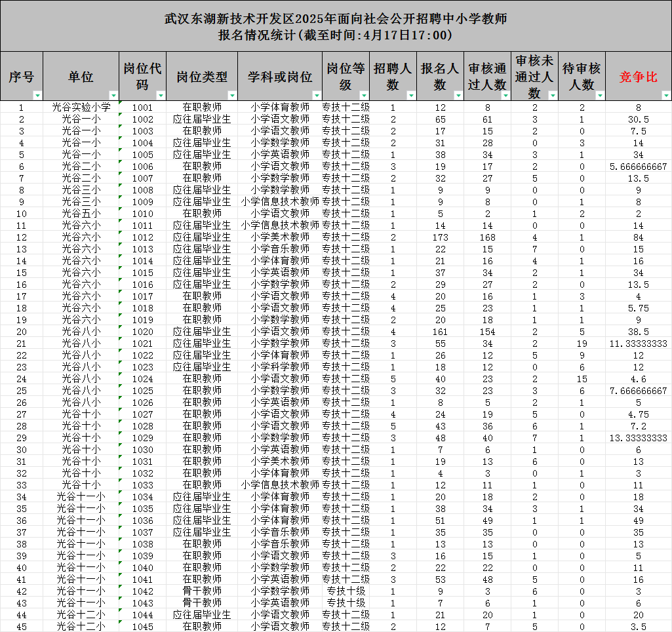Viewport: 672px width, 632px height.
Task: Select competition ratio cell 13.33333333
Action: [x=639, y=437]
